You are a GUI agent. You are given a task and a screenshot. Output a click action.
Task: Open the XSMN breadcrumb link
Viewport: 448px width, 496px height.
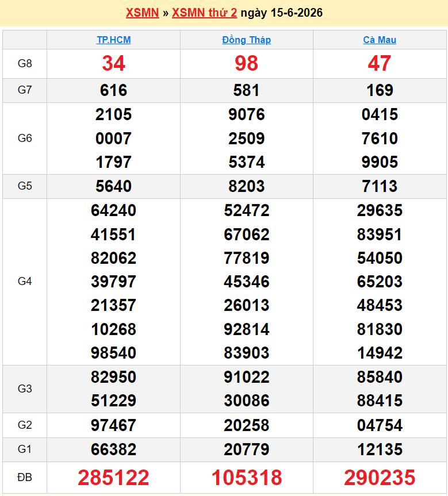point(142,13)
